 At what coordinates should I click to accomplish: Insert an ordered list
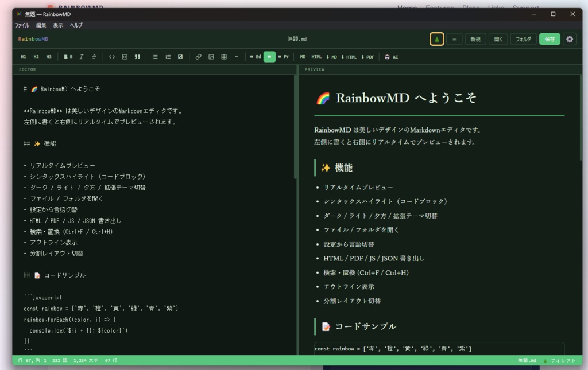pos(168,56)
